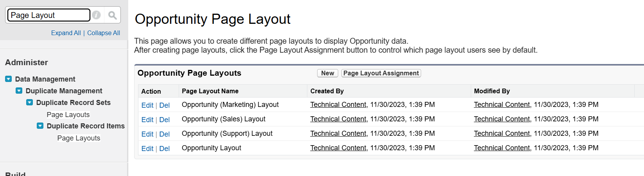Click the Page Layout search field
The height and width of the screenshot is (176, 644).
[x=48, y=15]
